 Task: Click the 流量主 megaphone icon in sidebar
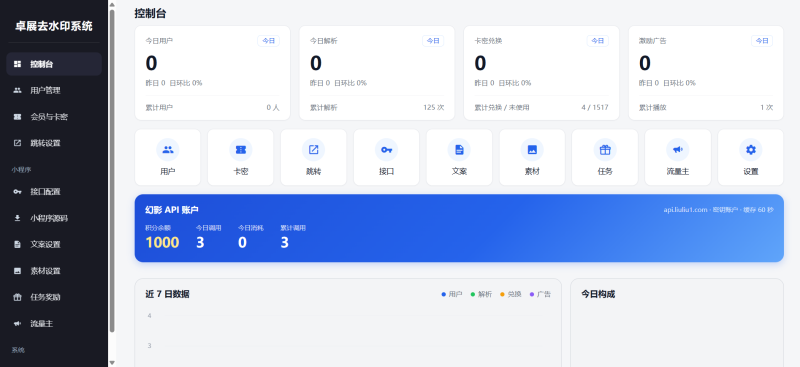(x=17, y=324)
